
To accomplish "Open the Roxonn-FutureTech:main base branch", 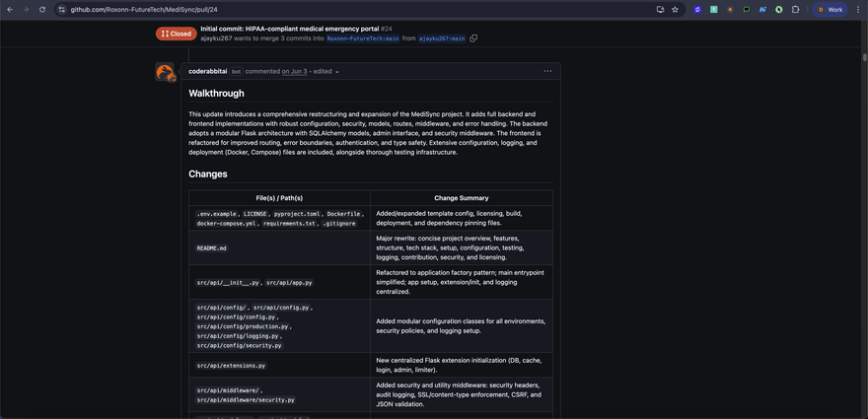I will (x=363, y=38).
